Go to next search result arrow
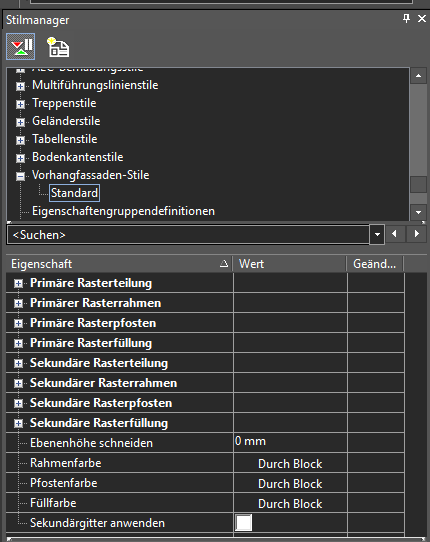This screenshot has height=542, width=430. [x=417, y=234]
